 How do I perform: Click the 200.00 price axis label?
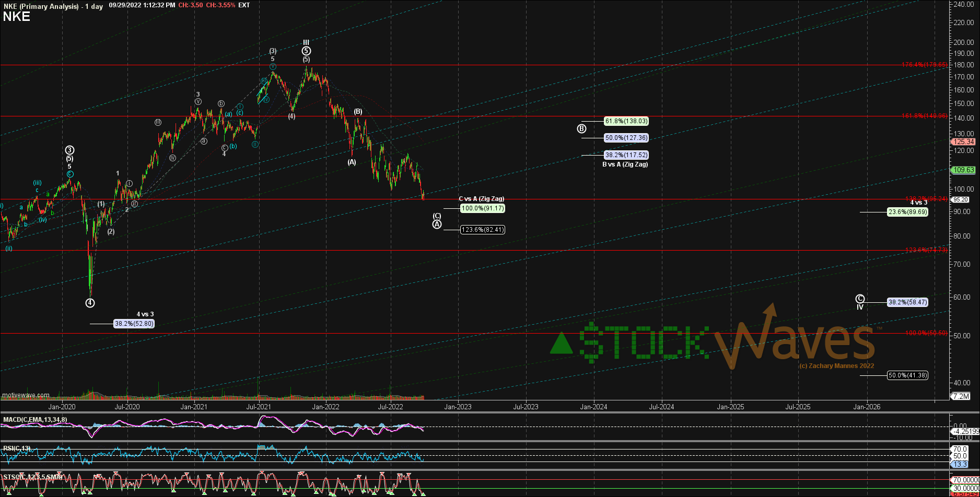click(965, 42)
